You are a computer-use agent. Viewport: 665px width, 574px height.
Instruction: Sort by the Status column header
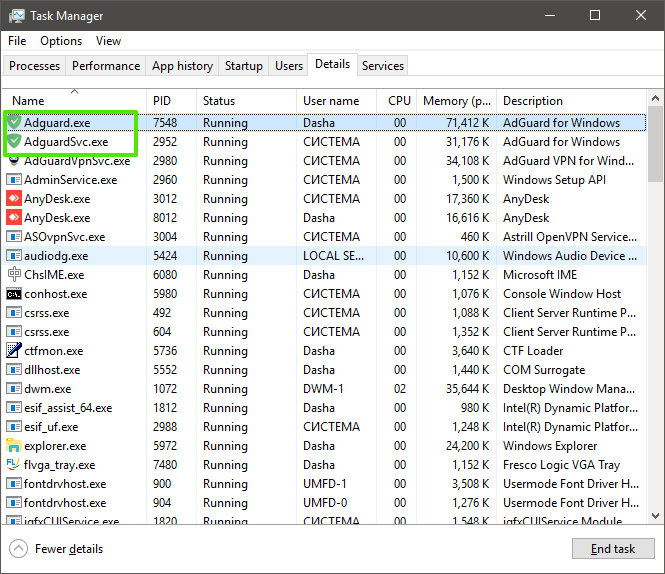coord(246,101)
